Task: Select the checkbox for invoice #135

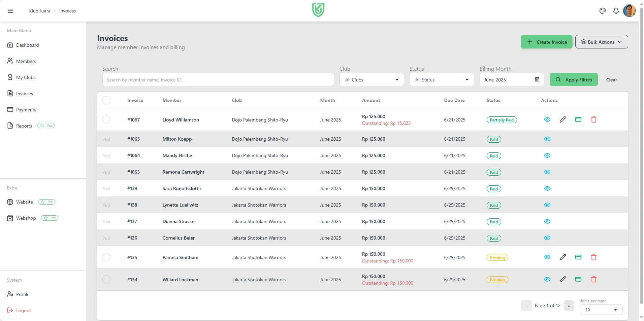Action: click(106, 257)
